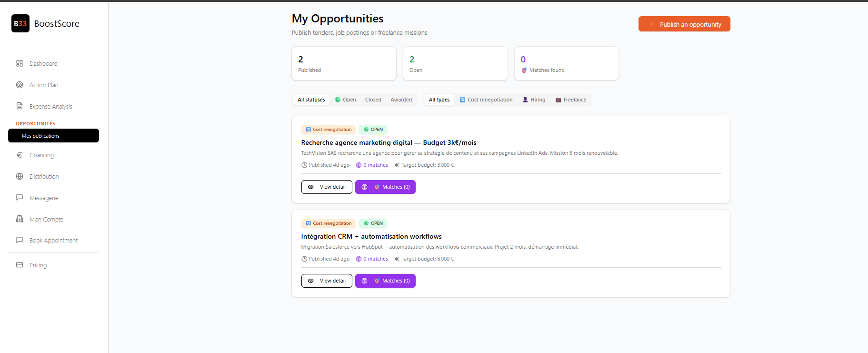Image resolution: width=868 pixels, height=353 pixels.
Task: Select the All types filter
Action: tap(439, 100)
